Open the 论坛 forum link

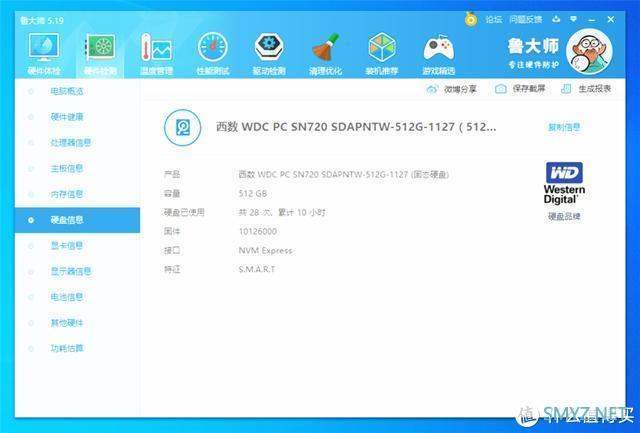493,19
